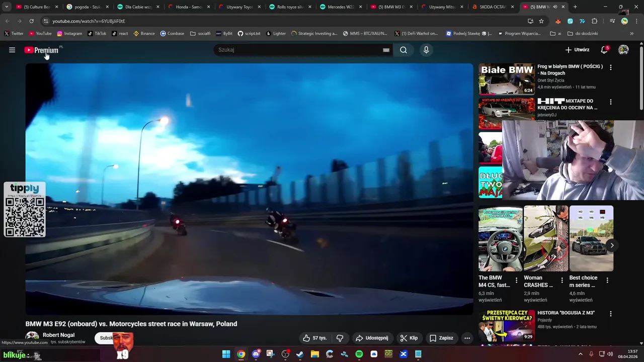This screenshot has width=644, height=362.
Task: Open socialfi bookmarks folder
Action: pyautogui.click(x=200, y=34)
